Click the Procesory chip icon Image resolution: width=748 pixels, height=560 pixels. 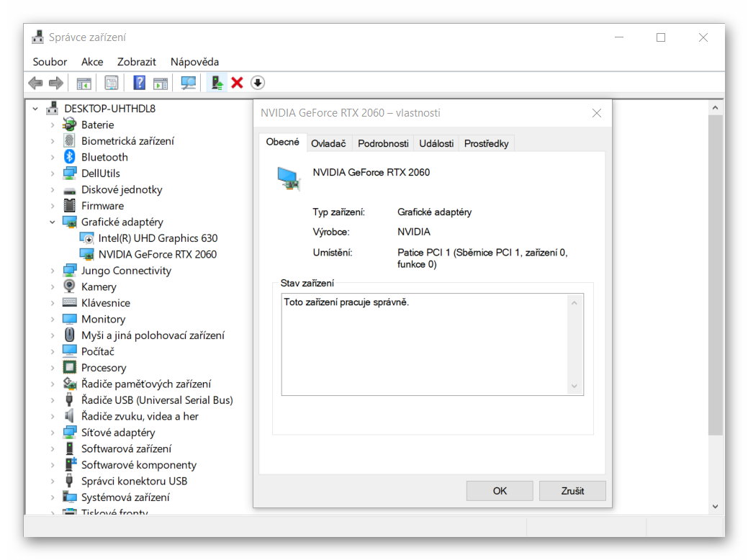[70, 368]
